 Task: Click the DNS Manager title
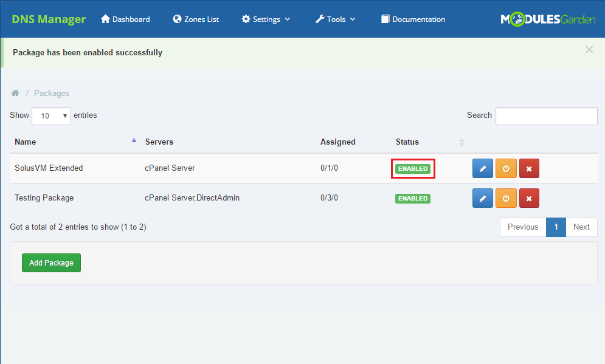[x=49, y=19]
